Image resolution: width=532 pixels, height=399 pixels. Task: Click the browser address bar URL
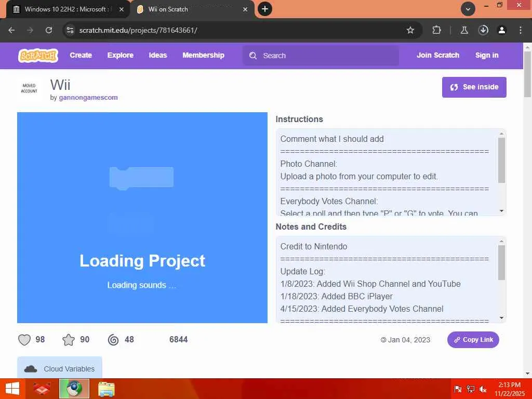coord(138,30)
